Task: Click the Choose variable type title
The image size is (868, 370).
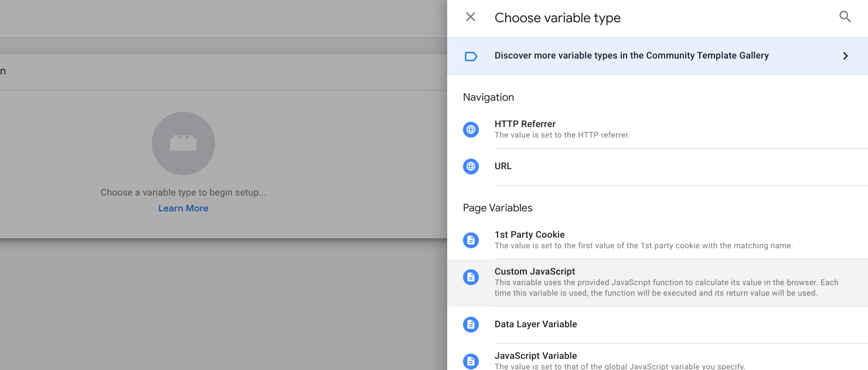Action: (x=557, y=18)
